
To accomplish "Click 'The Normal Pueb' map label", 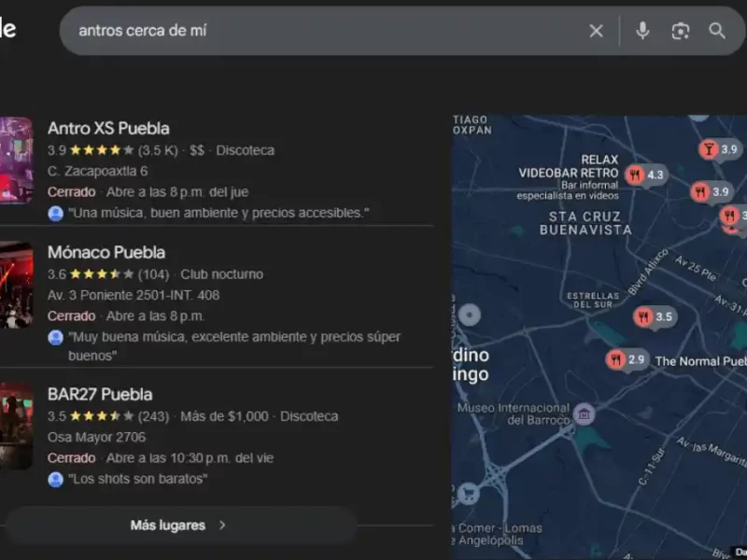I will coord(701,361).
